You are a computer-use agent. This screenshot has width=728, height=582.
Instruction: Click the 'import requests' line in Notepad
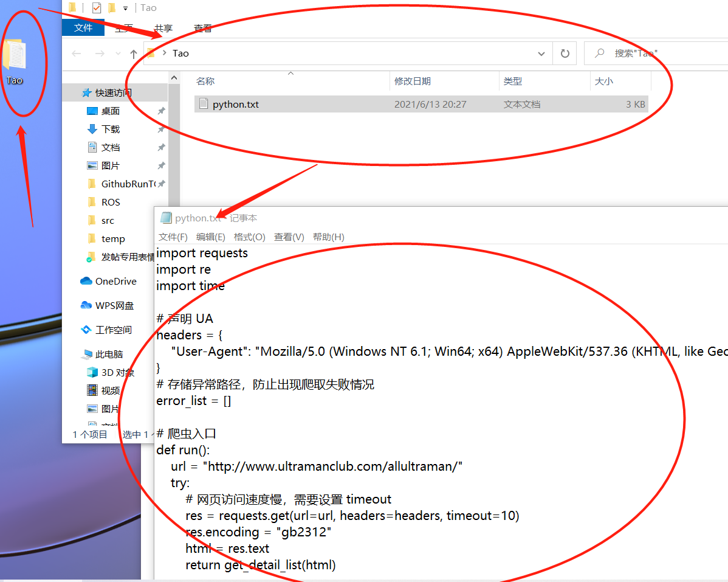tap(202, 253)
